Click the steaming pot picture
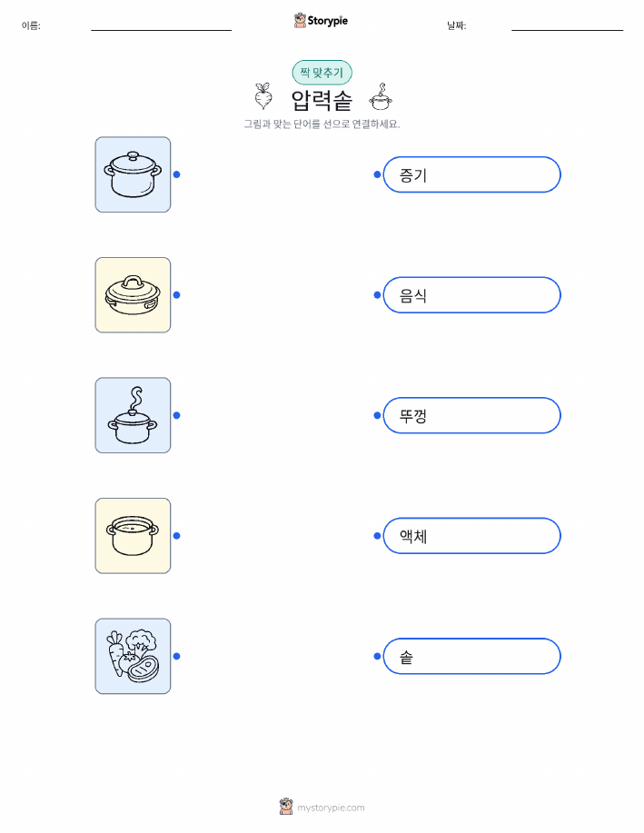The image size is (644, 833). pyautogui.click(x=133, y=415)
